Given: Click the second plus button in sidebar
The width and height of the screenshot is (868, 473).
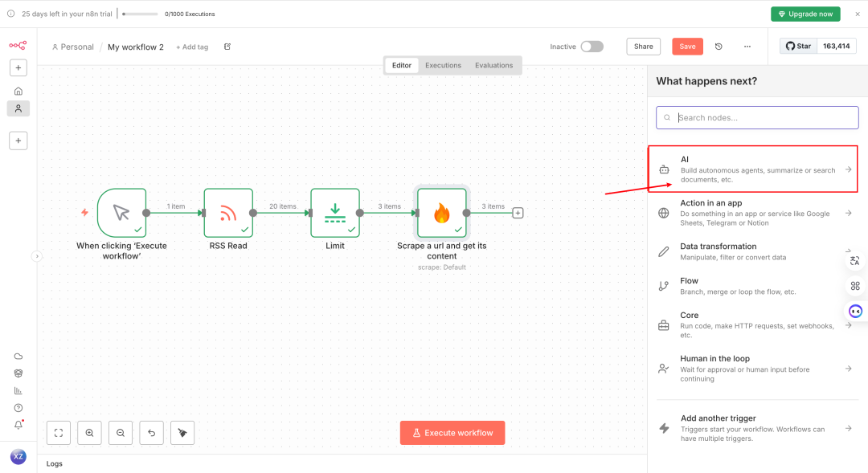Looking at the screenshot, I should pyautogui.click(x=18, y=141).
